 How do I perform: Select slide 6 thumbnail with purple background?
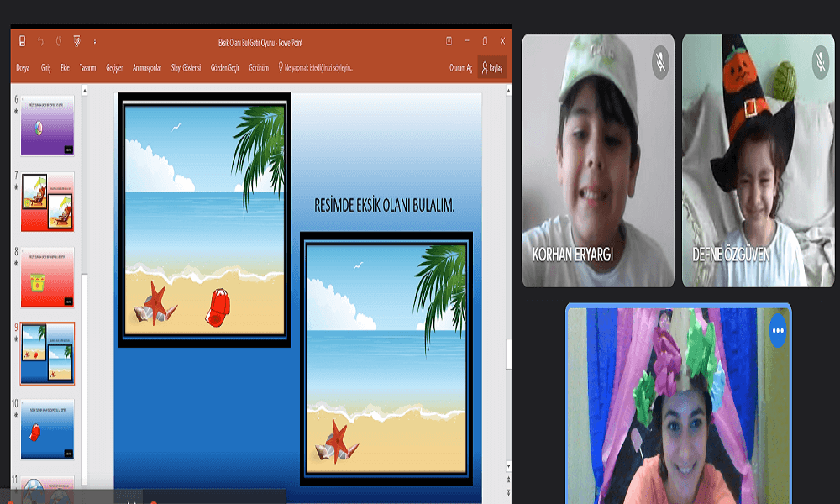[x=47, y=126]
